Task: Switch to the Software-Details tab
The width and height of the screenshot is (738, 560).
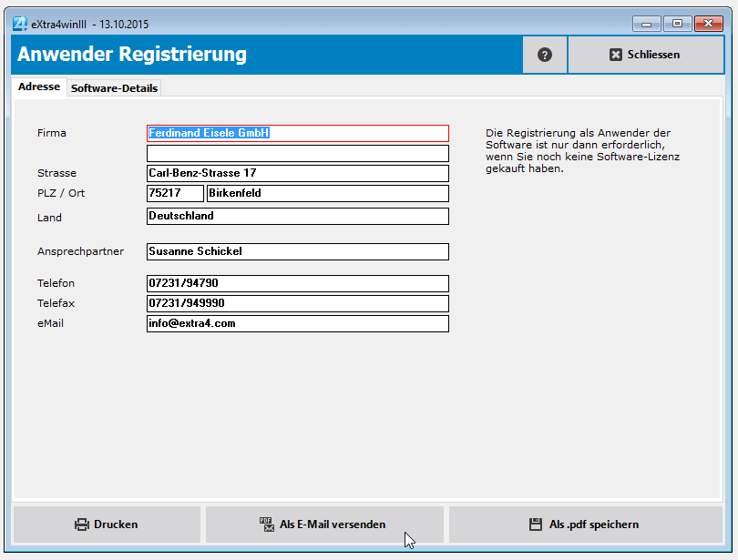Action: tap(113, 87)
